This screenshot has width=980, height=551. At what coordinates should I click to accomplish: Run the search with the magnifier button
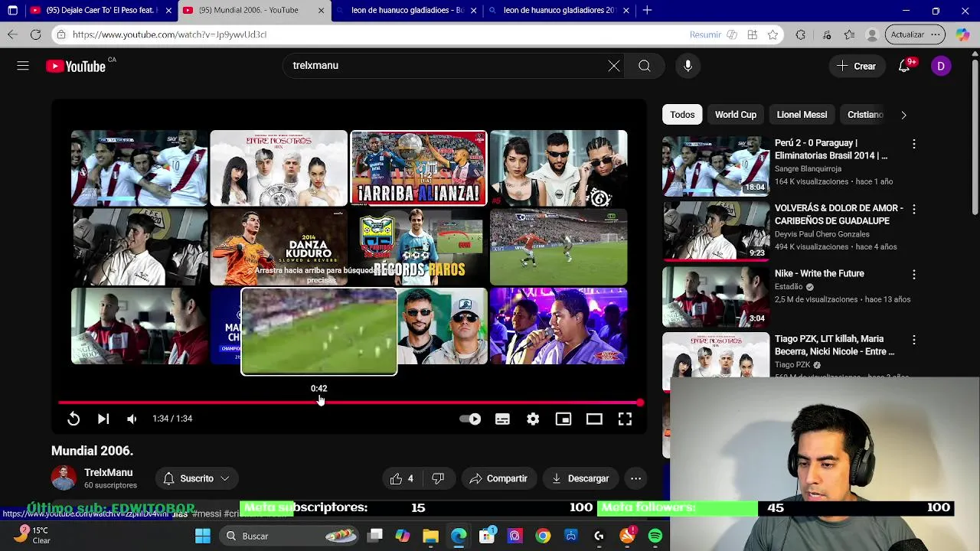645,66
